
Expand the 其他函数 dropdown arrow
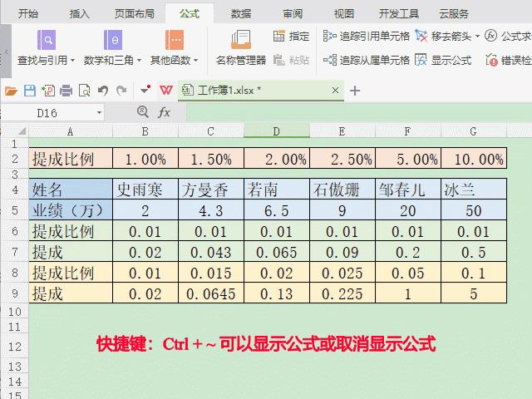(x=196, y=61)
